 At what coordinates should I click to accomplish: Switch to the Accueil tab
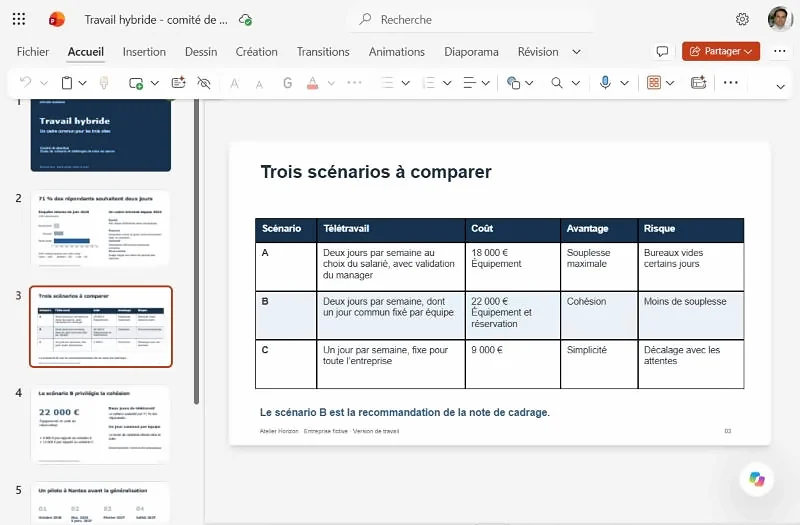(86, 52)
